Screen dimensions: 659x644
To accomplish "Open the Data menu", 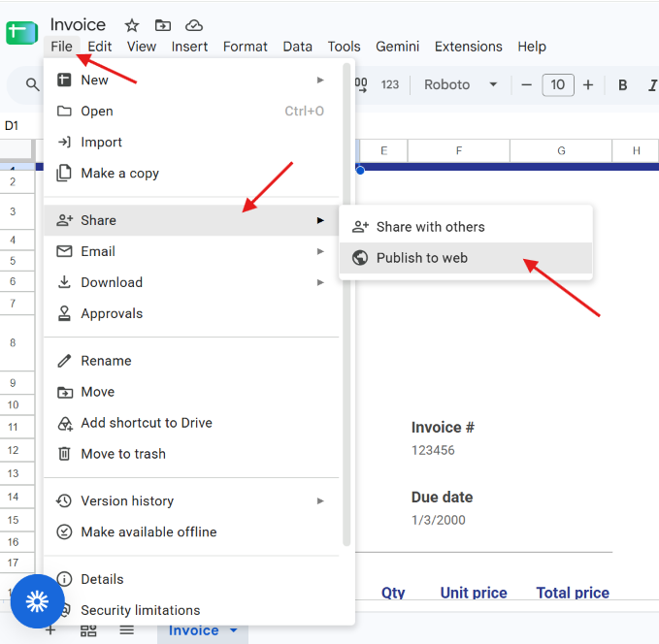I will coord(297,47).
